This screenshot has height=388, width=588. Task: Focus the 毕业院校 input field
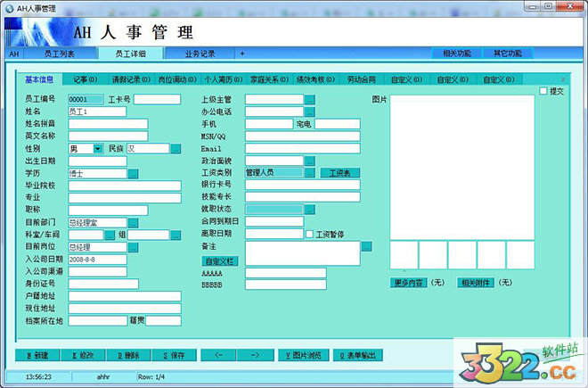125,186
